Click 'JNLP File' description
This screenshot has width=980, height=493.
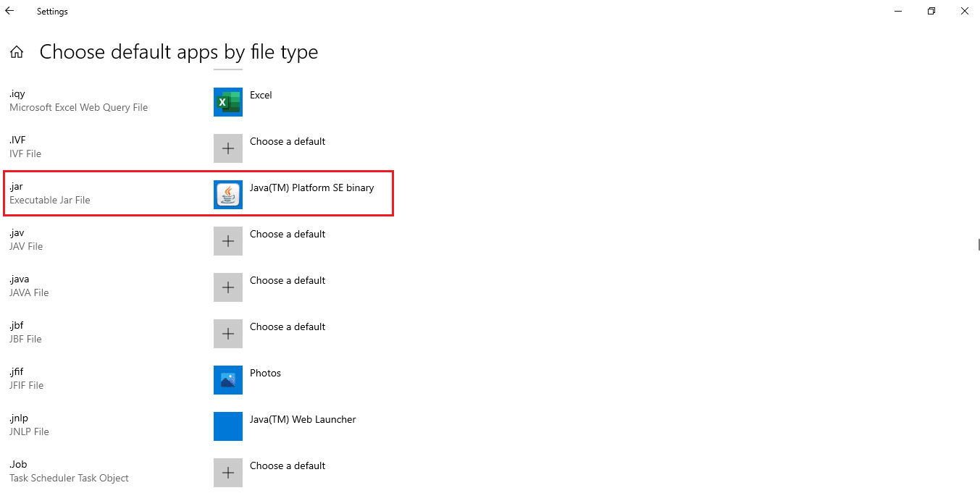tap(29, 431)
